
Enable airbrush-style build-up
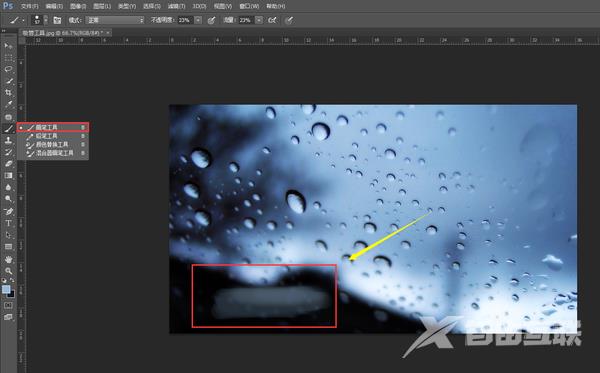pyautogui.click(x=272, y=20)
